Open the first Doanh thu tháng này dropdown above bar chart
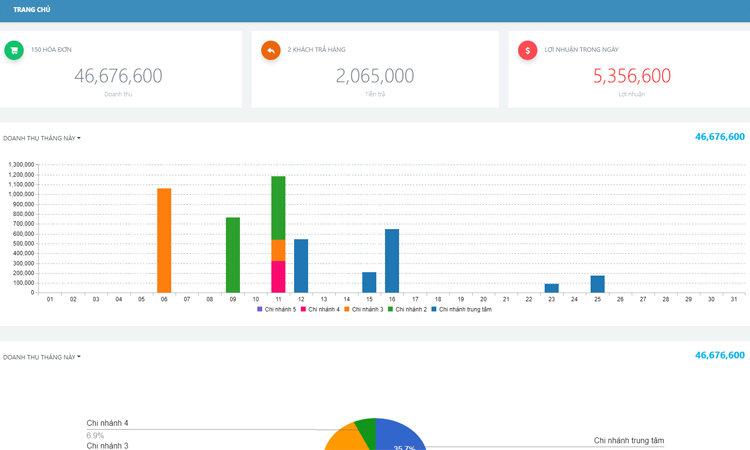Image resolution: width=750 pixels, height=450 pixels. click(x=42, y=138)
